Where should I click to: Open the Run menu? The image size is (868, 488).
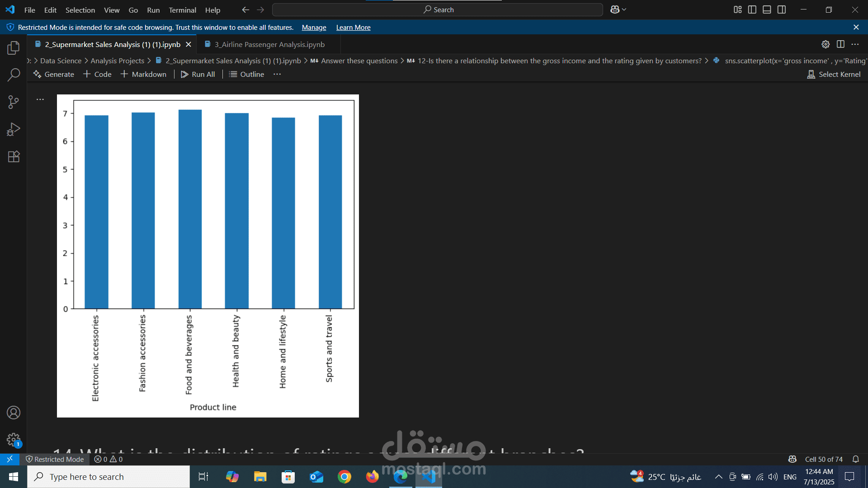point(153,10)
